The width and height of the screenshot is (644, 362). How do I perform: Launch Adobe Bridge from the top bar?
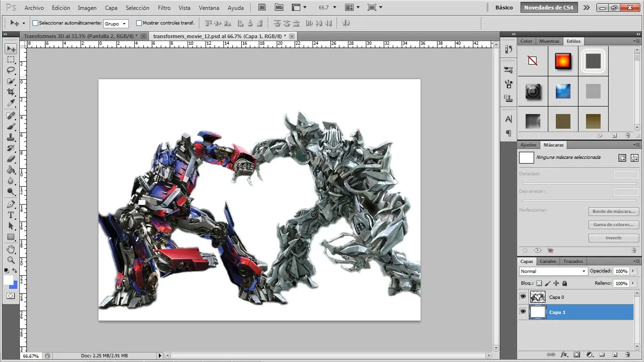pos(262,8)
